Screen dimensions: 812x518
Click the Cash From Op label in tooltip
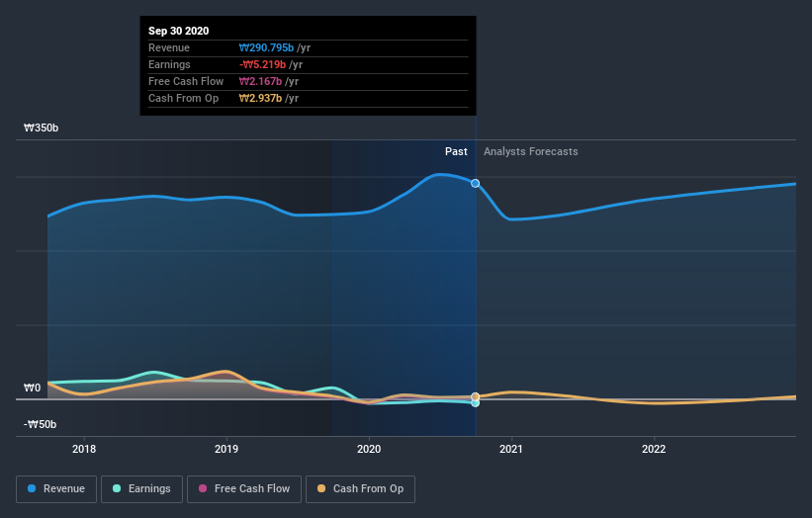[183, 98]
